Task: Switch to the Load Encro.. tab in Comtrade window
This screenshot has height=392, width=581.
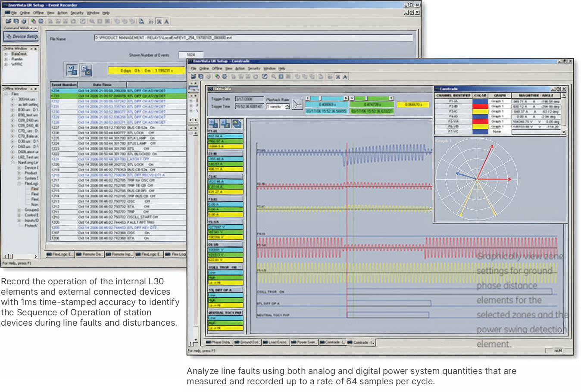Action: pyautogui.click(x=275, y=342)
